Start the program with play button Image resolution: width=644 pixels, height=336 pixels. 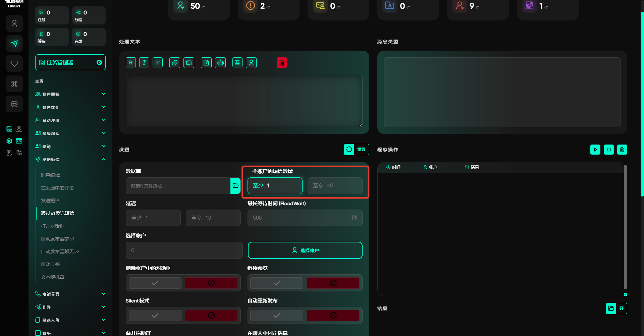point(595,150)
